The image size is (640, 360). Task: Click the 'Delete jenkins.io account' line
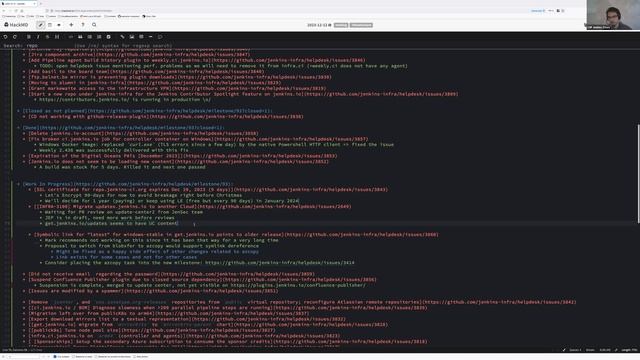(x=143, y=133)
